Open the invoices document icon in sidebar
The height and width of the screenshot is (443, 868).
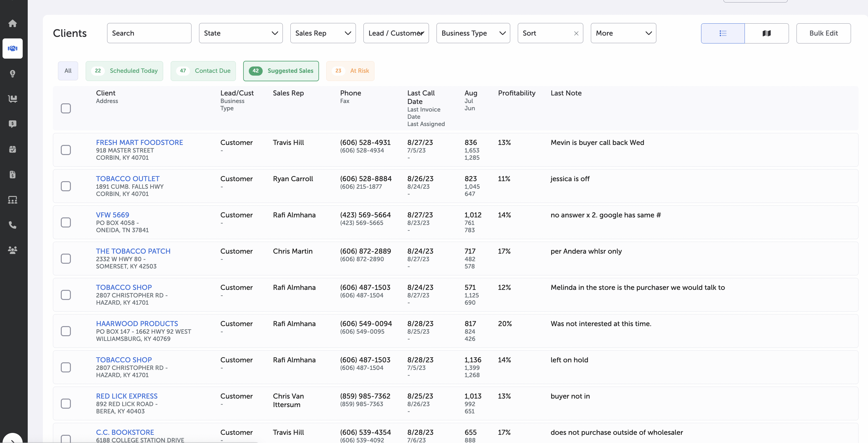[13, 174]
